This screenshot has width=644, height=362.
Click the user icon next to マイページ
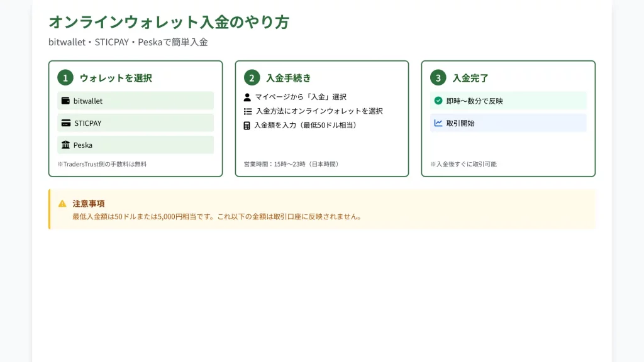tap(247, 97)
